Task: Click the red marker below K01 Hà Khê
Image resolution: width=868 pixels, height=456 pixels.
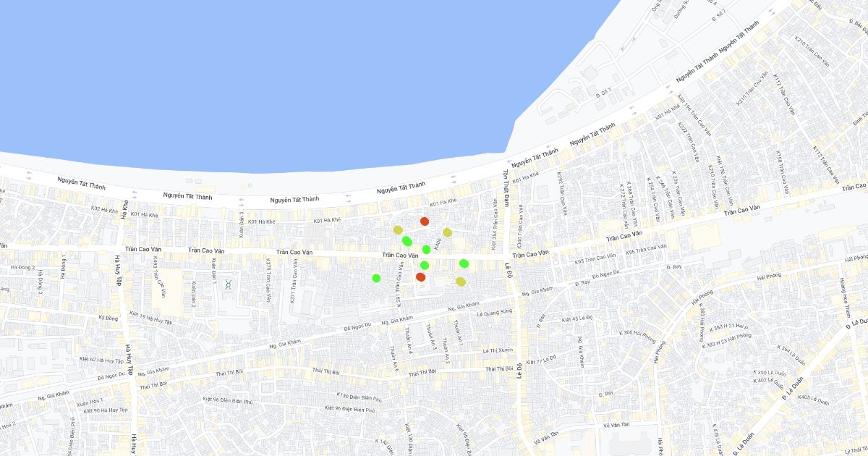Action: [x=425, y=221]
